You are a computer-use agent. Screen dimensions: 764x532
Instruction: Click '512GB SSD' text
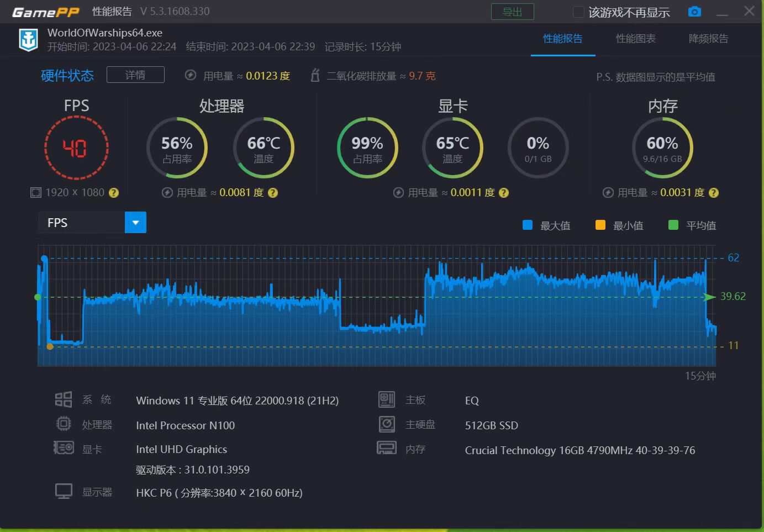pyautogui.click(x=492, y=425)
